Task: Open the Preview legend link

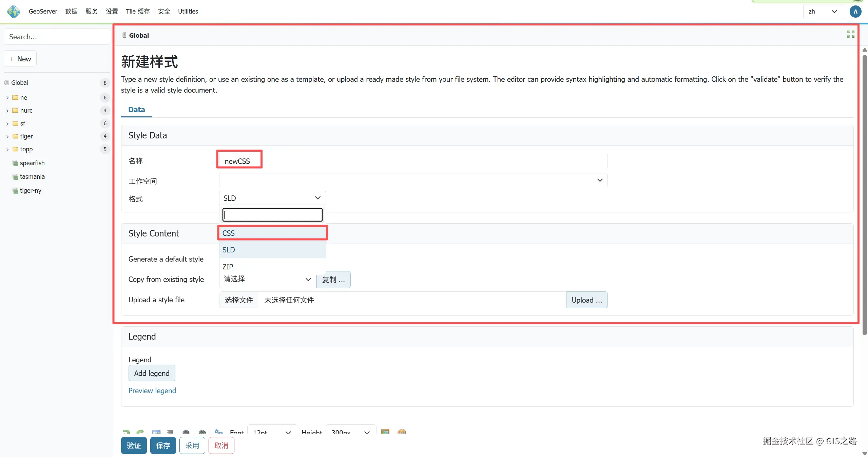Action: [x=152, y=391]
